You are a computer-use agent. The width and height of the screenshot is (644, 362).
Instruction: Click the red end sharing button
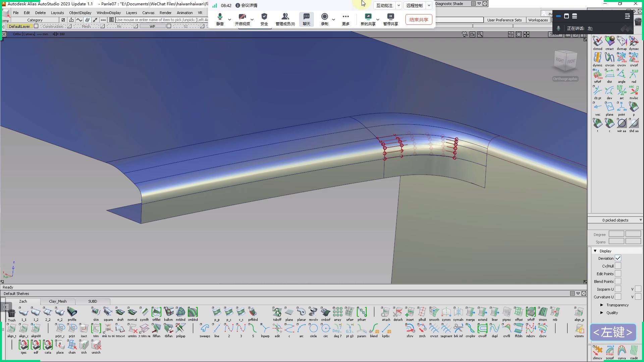pyautogui.click(x=419, y=20)
